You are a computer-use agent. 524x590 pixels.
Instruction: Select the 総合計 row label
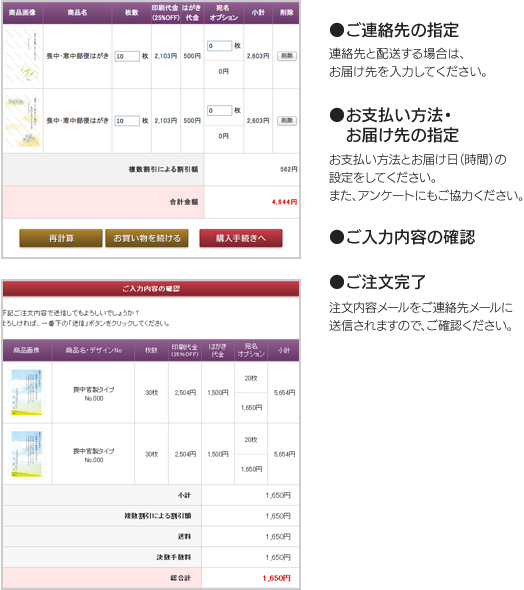[x=181, y=578]
